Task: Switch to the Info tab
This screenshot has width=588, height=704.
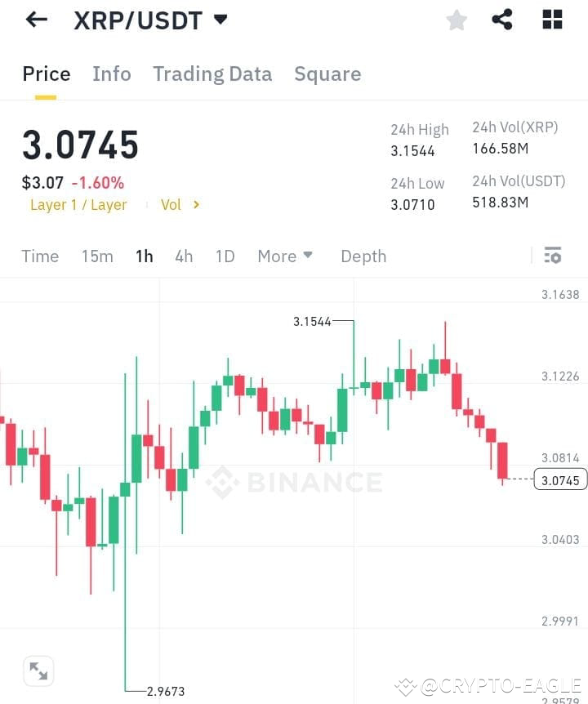Action: (x=112, y=74)
